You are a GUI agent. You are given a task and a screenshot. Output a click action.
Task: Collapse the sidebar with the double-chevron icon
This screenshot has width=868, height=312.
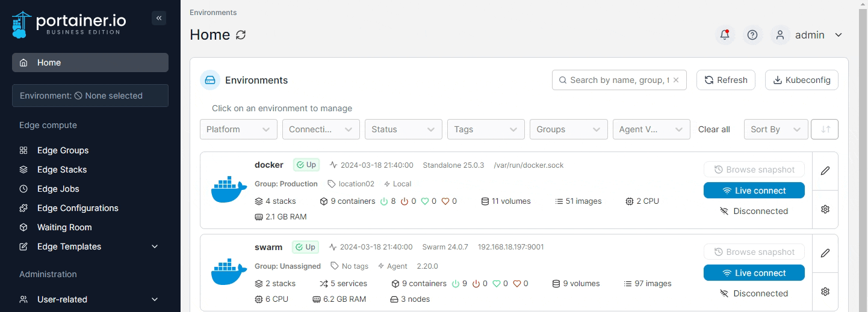pos(159,18)
